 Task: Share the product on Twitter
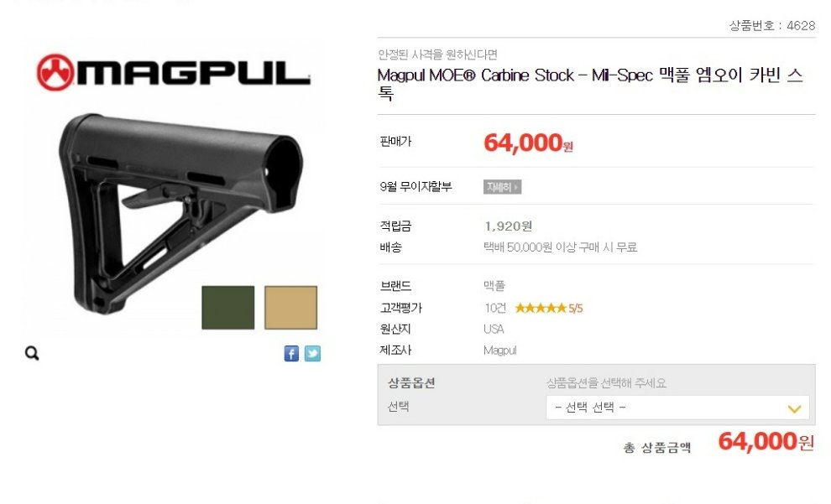pos(313,354)
